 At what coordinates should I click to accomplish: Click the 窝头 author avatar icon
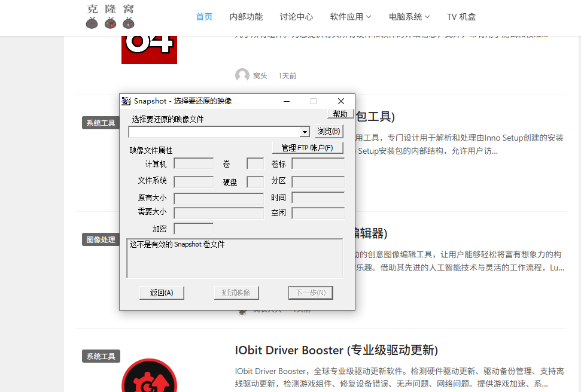pyautogui.click(x=242, y=75)
